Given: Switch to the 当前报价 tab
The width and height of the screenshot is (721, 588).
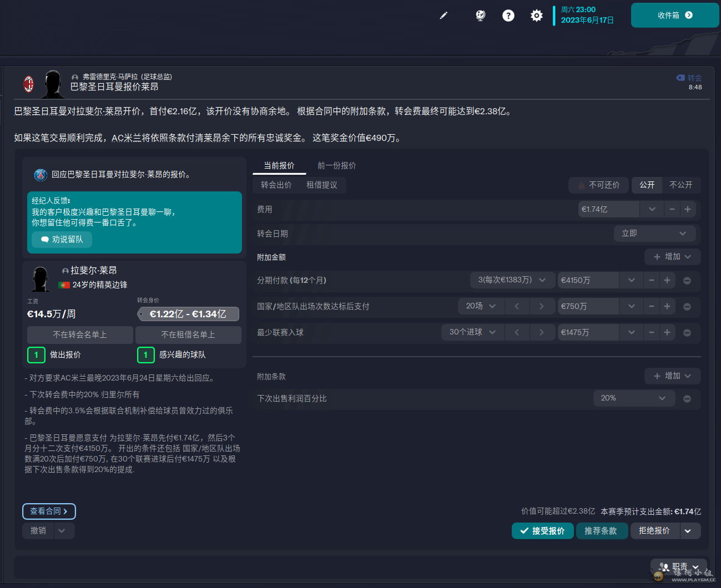Looking at the screenshot, I should (279, 165).
